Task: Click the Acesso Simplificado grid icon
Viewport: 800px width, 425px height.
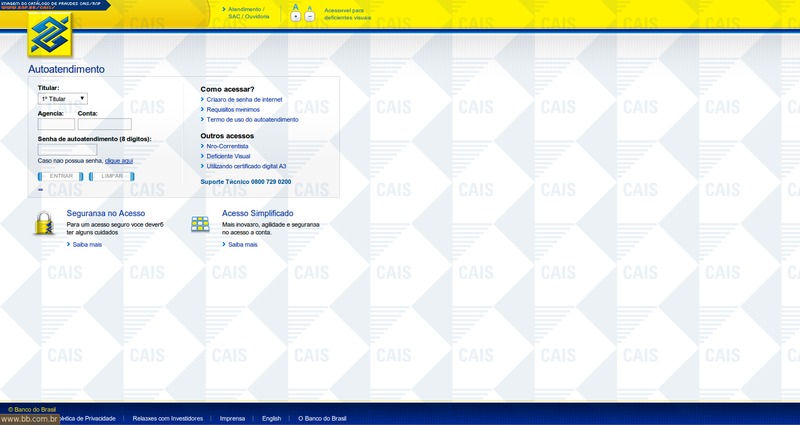Action: [200, 224]
